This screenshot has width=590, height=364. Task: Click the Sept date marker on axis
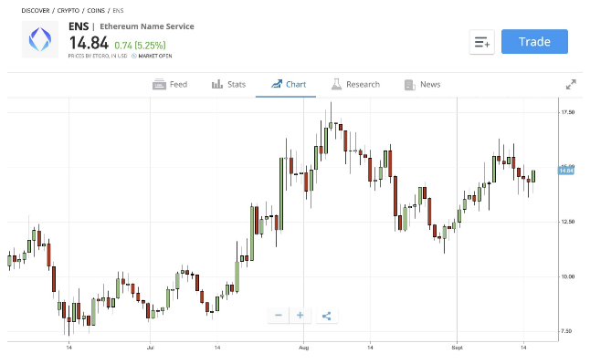(458, 348)
